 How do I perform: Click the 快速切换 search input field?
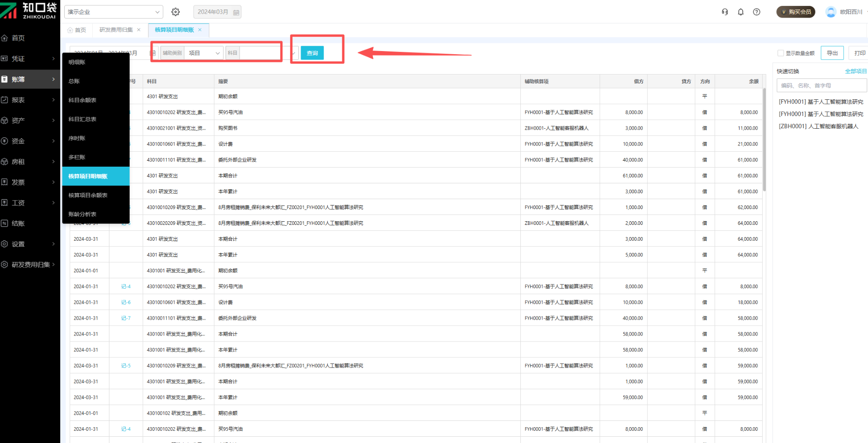pos(821,85)
